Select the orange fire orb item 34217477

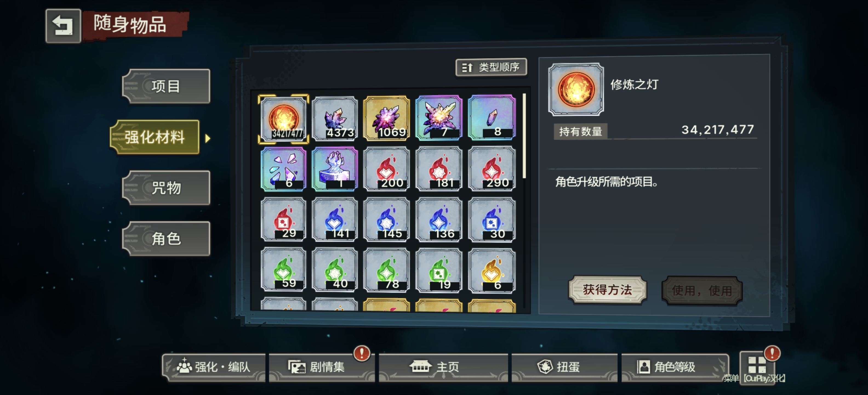tap(283, 119)
